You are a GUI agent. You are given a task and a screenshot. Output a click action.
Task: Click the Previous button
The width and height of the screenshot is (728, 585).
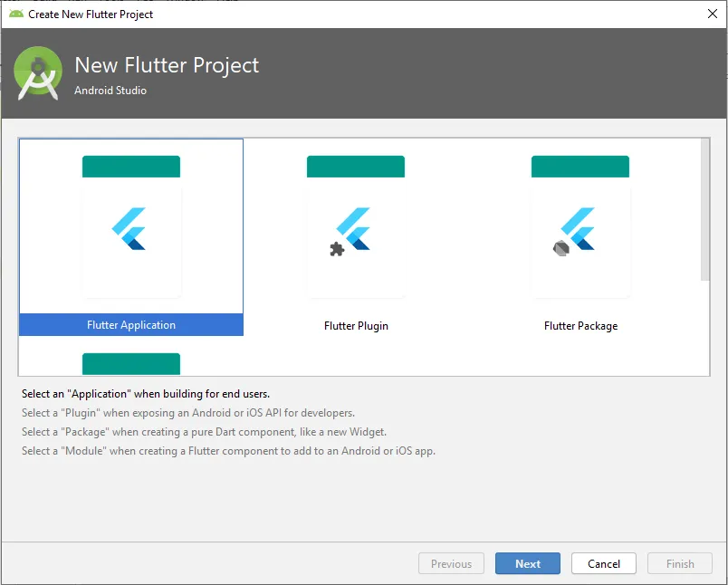pos(451,563)
